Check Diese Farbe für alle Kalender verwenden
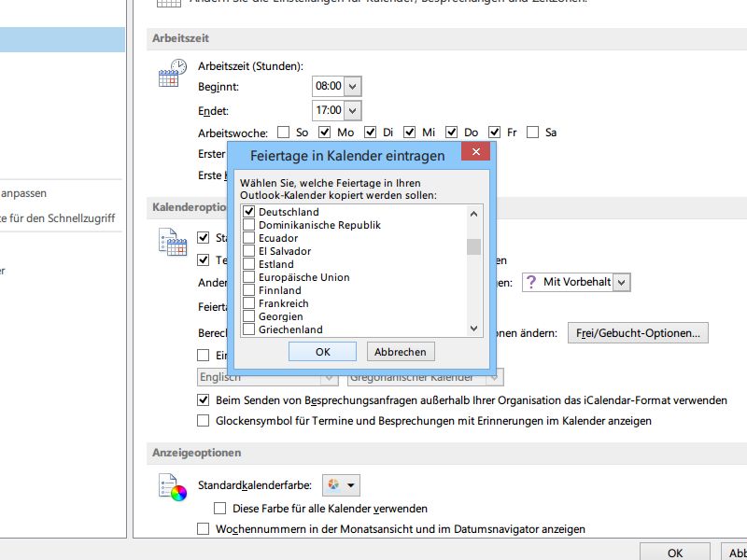Screen dimensions: 747x560 [x=219, y=508]
